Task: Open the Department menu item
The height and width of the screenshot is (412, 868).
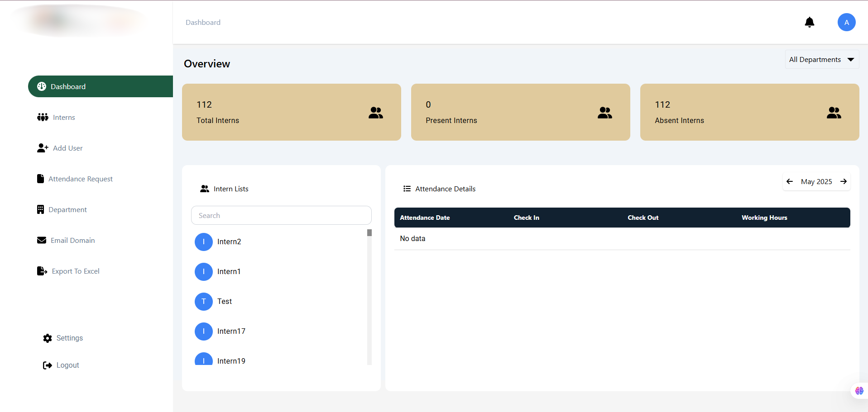Action: pos(67,209)
